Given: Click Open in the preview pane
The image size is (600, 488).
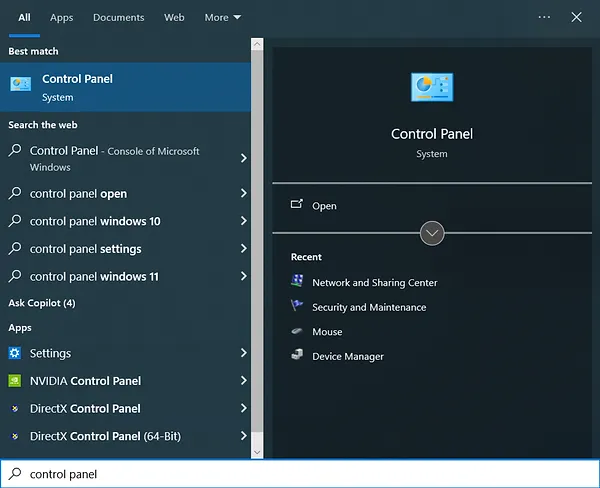Looking at the screenshot, I should (324, 206).
